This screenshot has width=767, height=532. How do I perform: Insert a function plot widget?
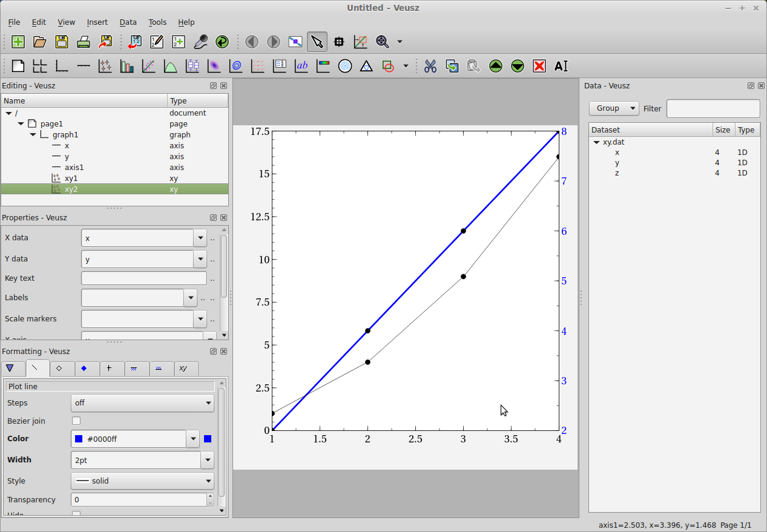click(x=170, y=66)
